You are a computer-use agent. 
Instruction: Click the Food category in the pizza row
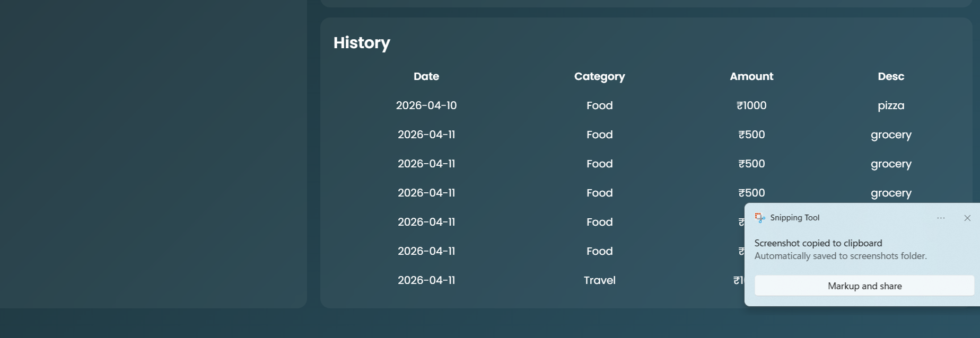[x=599, y=105]
